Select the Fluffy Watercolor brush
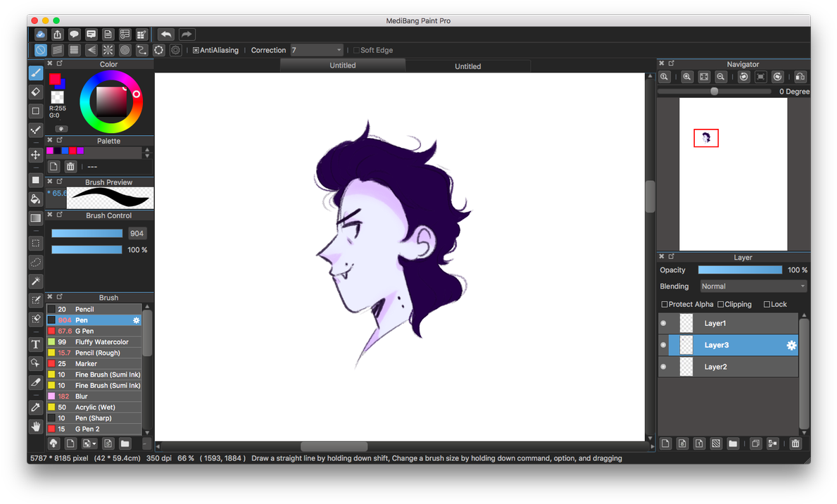Screen dimensions: 837x504 [94, 341]
